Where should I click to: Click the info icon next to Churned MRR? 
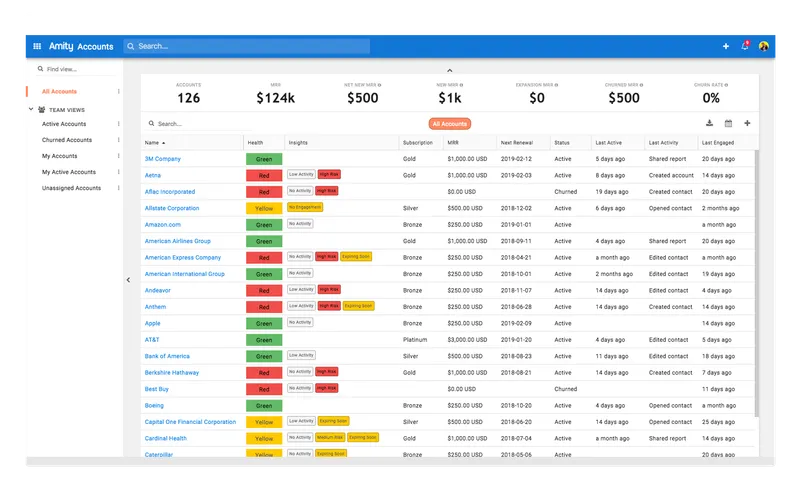pyautogui.click(x=641, y=85)
